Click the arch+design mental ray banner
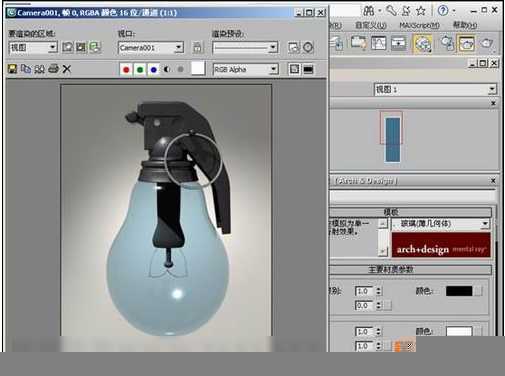 click(x=441, y=245)
